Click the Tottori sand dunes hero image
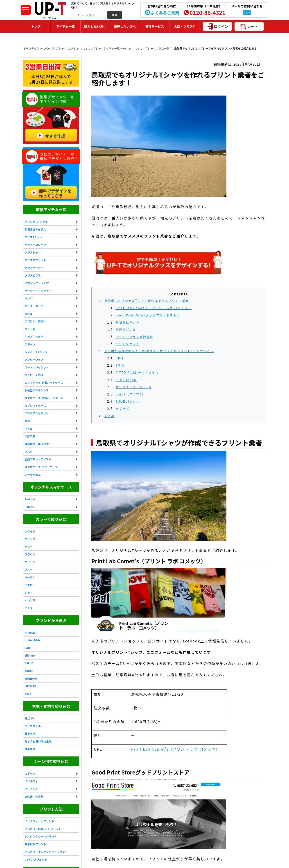289x868 pixels. (x=159, y=146)
